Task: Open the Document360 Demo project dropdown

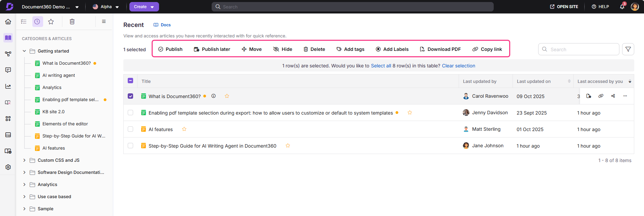Action: point(50,7)
